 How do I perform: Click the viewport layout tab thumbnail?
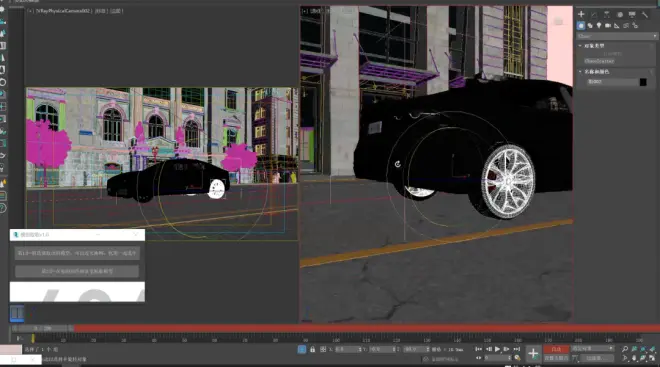click(17, 313)
